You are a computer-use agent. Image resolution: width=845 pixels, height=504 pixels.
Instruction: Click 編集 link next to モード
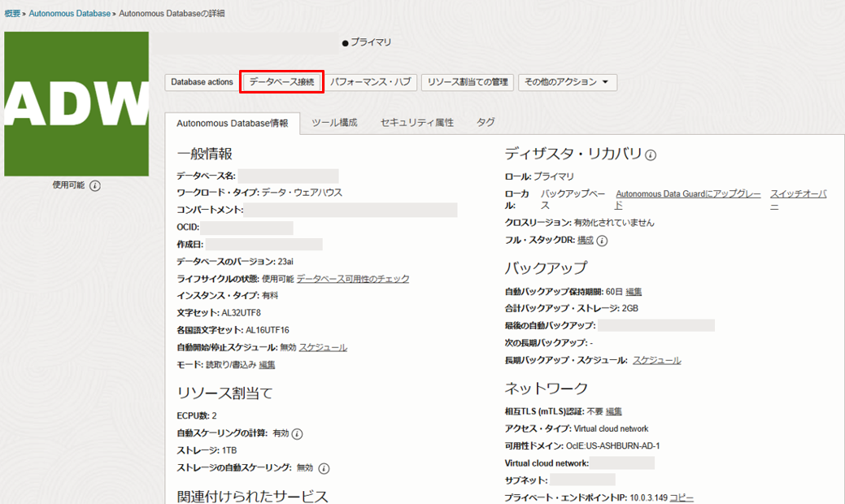click(x=267, y=365)
